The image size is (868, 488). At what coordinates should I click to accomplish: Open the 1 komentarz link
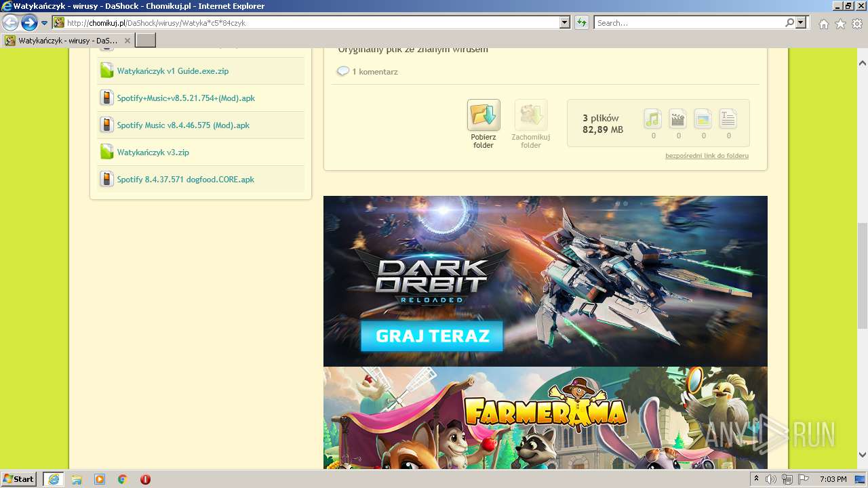click(x=374, y=71)
